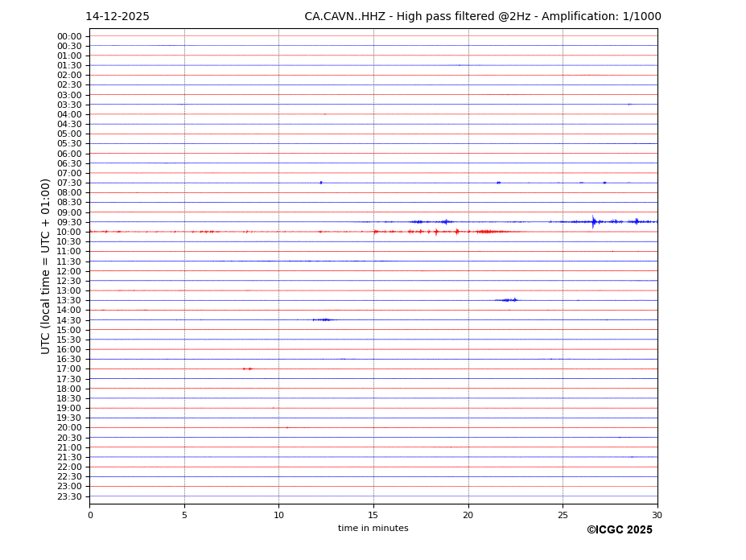Click the blue spike near minute 12 on the 07:30 trace
The image size is (746, 560).
(321, 183)
